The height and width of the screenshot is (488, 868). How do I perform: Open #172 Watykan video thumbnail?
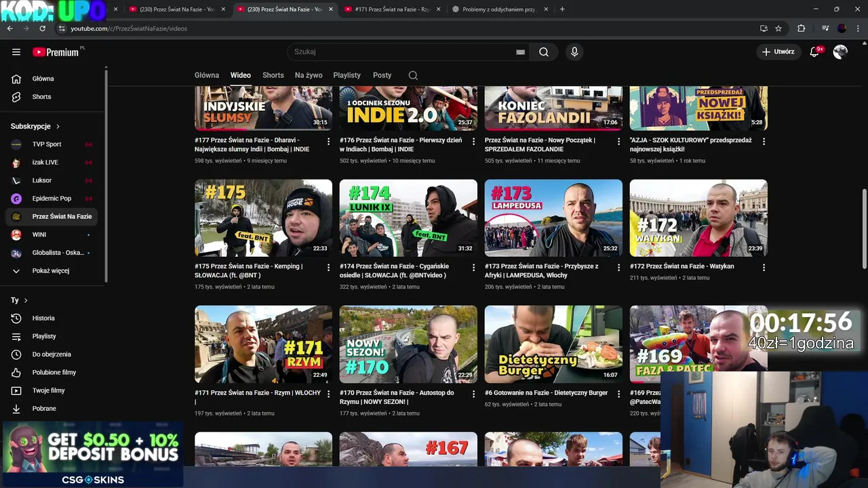pos(698,218)
